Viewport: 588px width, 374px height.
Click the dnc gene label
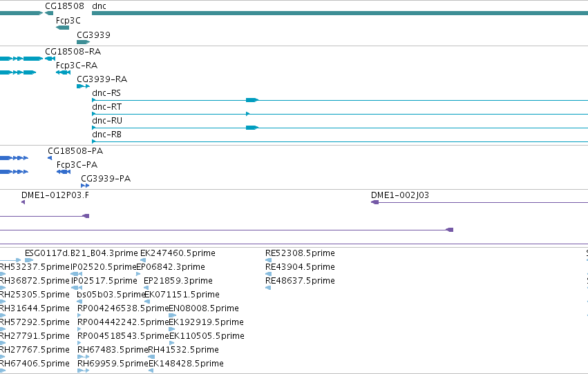pos(99,6)
